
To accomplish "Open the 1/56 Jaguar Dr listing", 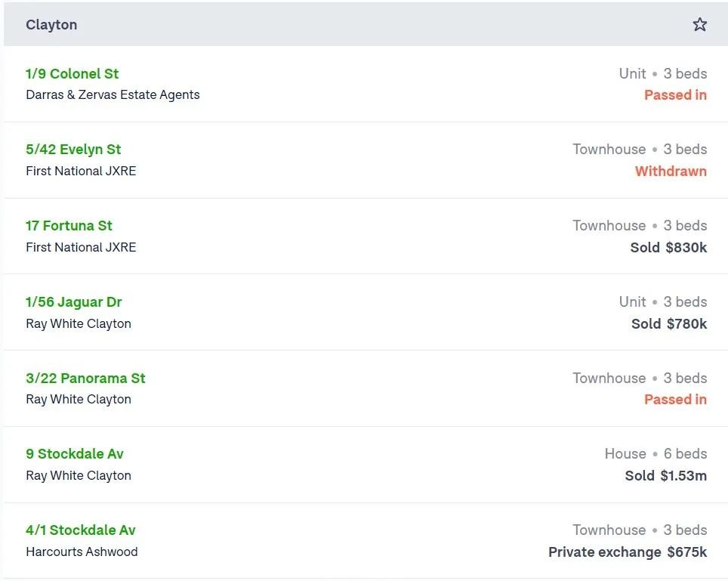I will pyautogui.click(x=74, y=302).
